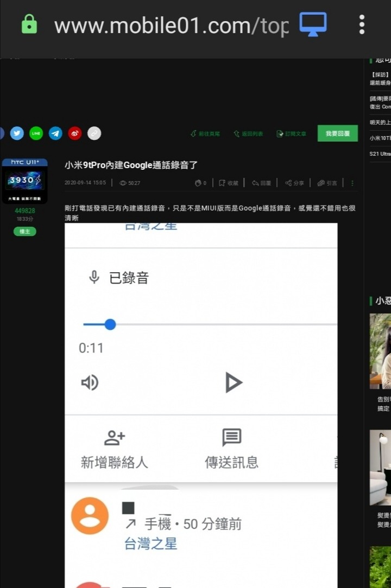The image size is (391, 588).
Task: Share the post using 分享
Action: pyautogui.click(x=294, y=183)
